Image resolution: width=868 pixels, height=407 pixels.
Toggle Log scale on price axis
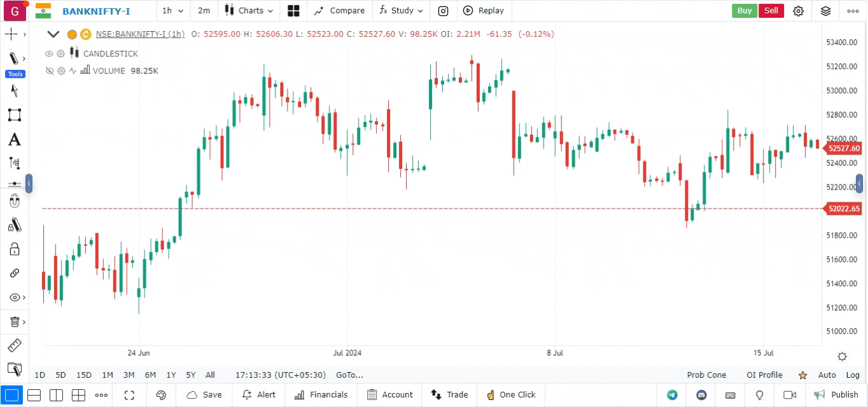[852, 375]
